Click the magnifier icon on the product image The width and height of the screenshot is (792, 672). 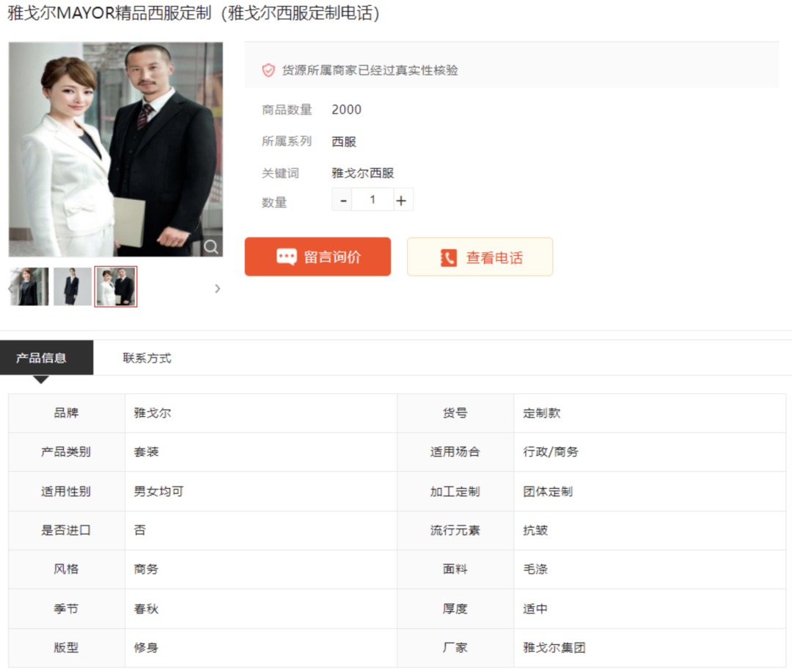tap(211, 247)
